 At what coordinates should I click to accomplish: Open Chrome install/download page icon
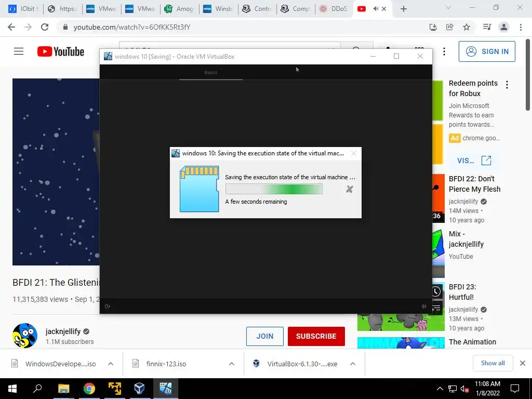pyautogui.click(x=433, y=27)
